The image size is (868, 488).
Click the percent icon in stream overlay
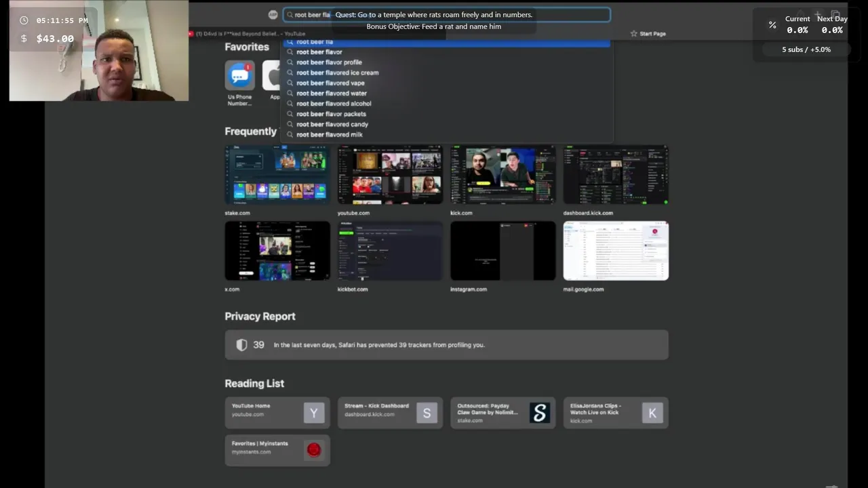point(772,25)
